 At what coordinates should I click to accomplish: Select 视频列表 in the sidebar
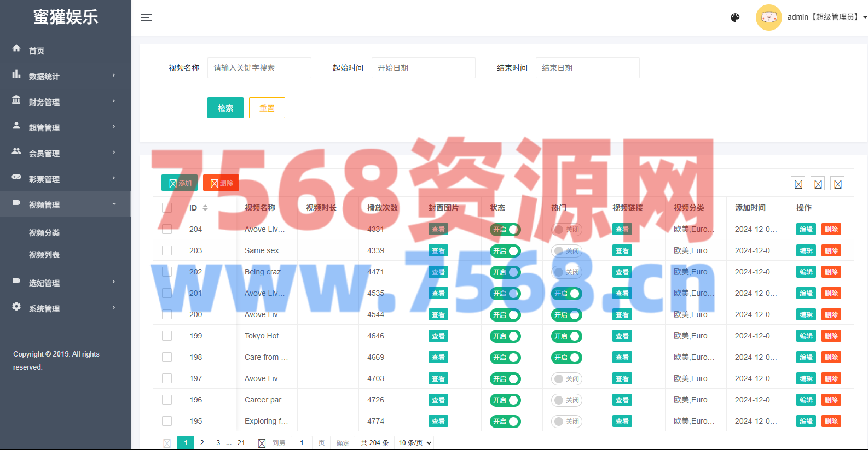pos(44,255)
